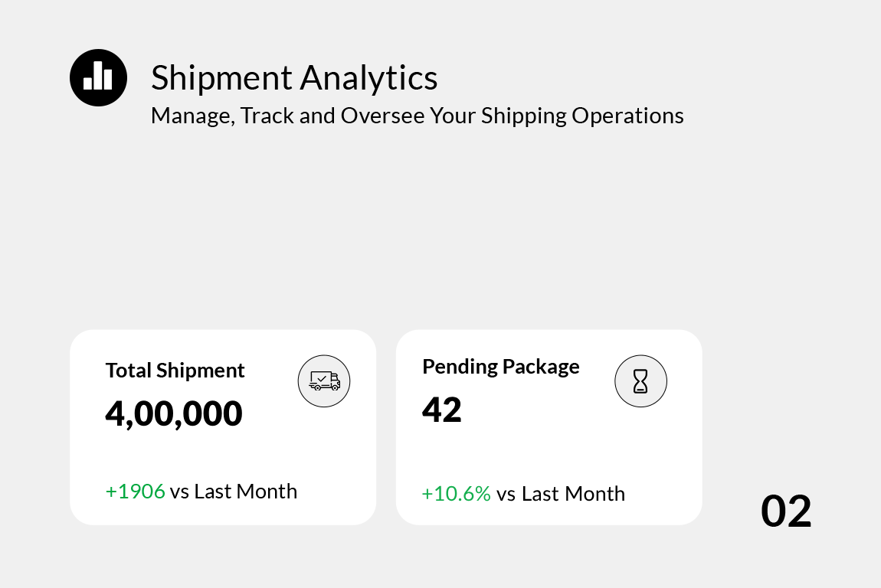Click the 02 page number

tap(786, 511)
